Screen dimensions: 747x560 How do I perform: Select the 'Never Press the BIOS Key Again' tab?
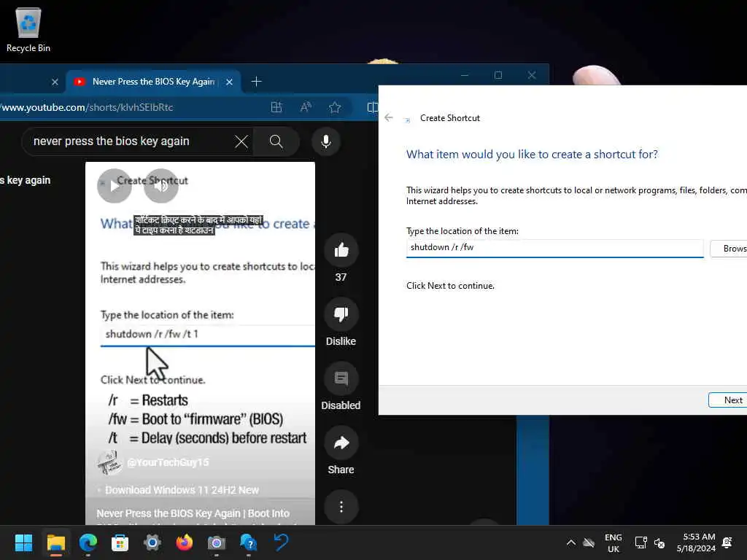click(153, 82)
